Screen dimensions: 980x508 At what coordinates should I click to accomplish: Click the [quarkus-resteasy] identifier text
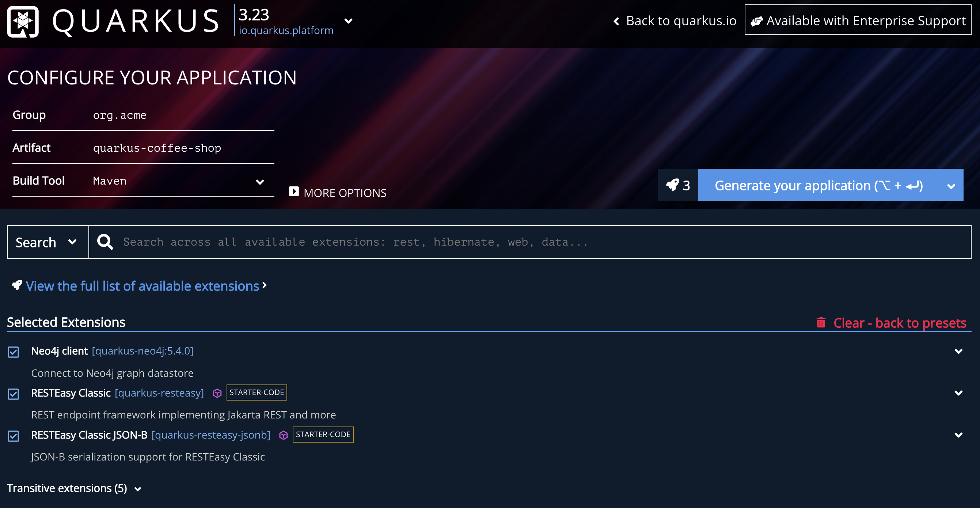(x=159, y=393)
